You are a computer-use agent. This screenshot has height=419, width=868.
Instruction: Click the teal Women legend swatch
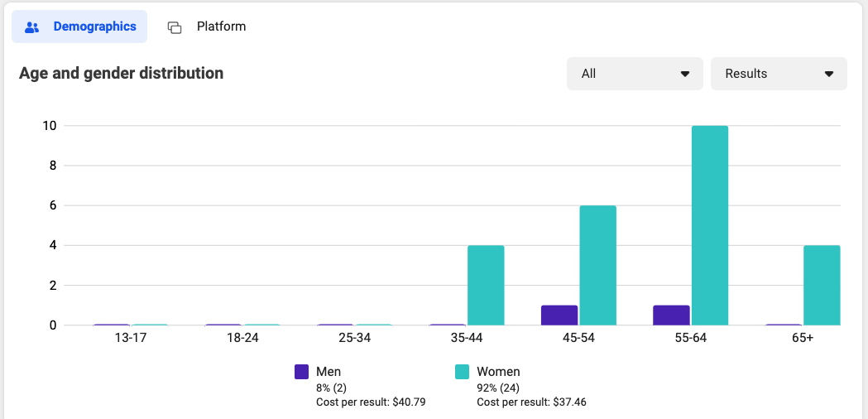463,372
